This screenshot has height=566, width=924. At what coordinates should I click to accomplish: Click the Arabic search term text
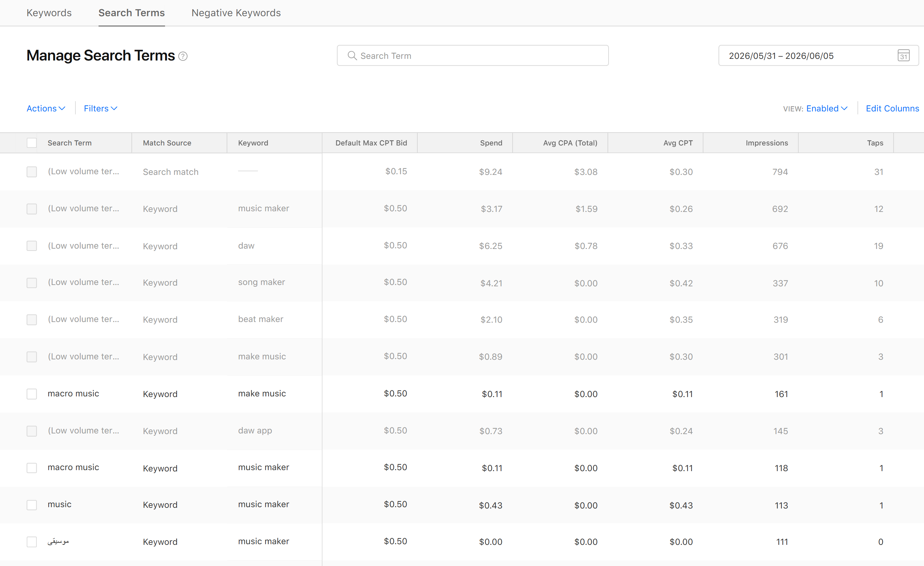(58, 541)
